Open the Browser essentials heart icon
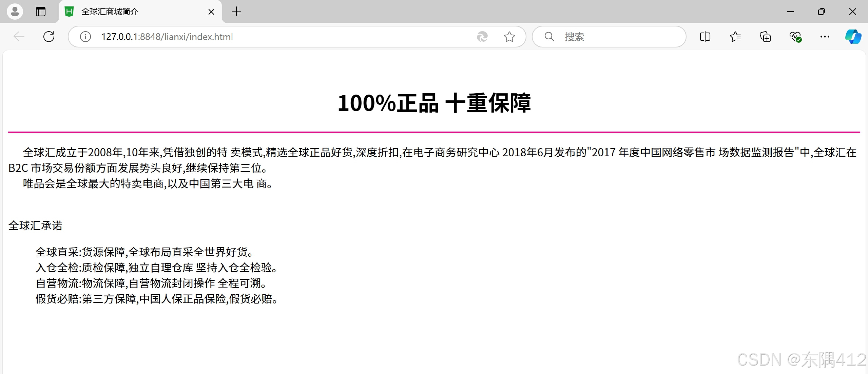The width and height of the screenshot is (868, 374). tap(795, 37)
